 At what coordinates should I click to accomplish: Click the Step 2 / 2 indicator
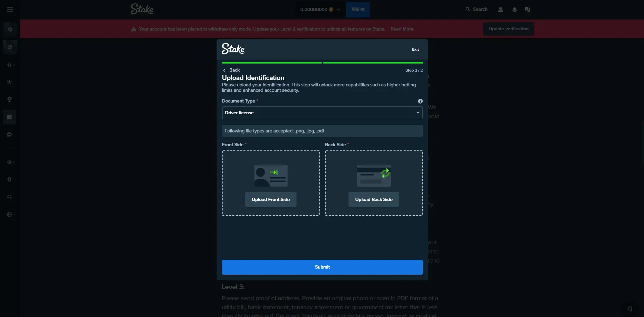click(x=414, y=70)
